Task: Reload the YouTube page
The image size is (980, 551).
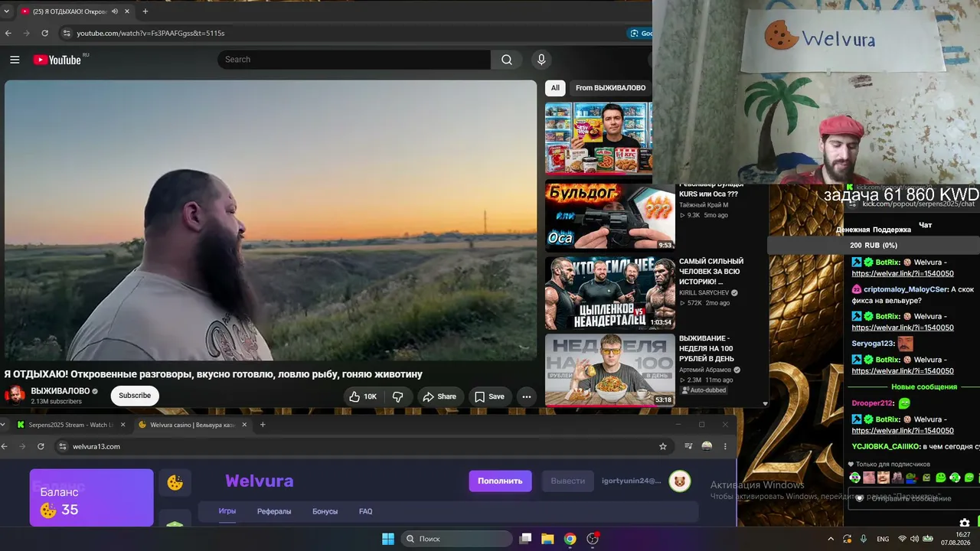Action: [45, 33]
